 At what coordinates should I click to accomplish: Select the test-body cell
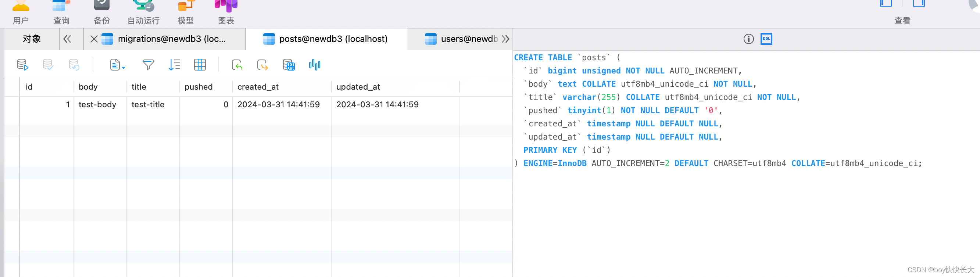(100, 104)
